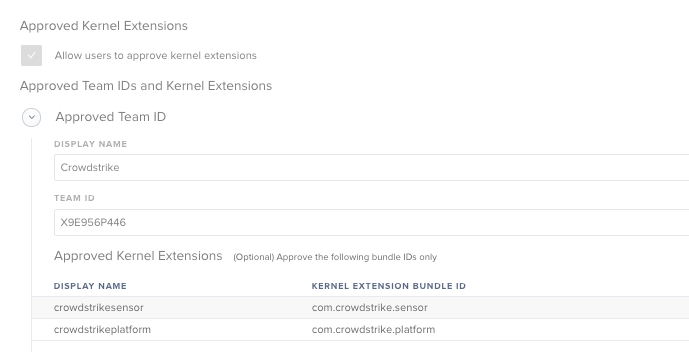The image size is (689, 360).
Task: Select the crowdstrikeplatform display name cell
Action: tap(102, 330)
